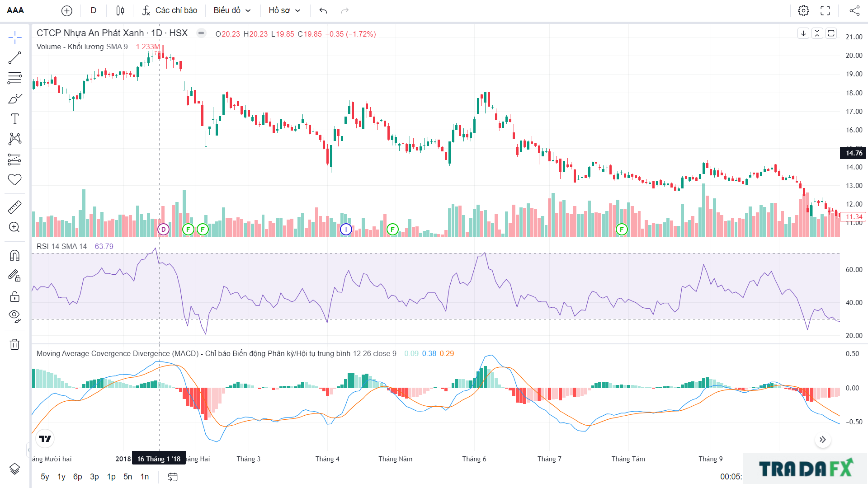The width and height of the screenshot is (868, 488).
Task: Add chart to favorites with heart icon
Action: (x=15, y=179)
